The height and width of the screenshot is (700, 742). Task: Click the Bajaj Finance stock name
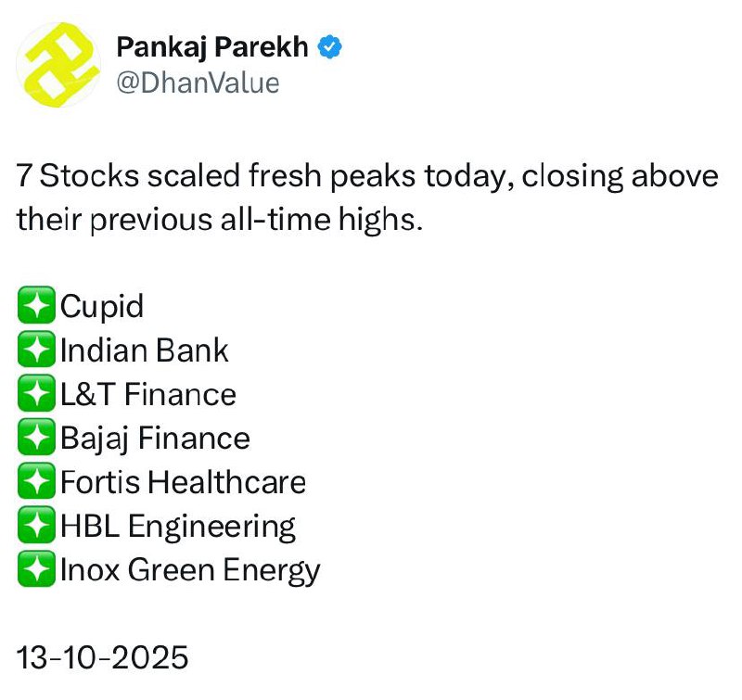tap(155, 438)
